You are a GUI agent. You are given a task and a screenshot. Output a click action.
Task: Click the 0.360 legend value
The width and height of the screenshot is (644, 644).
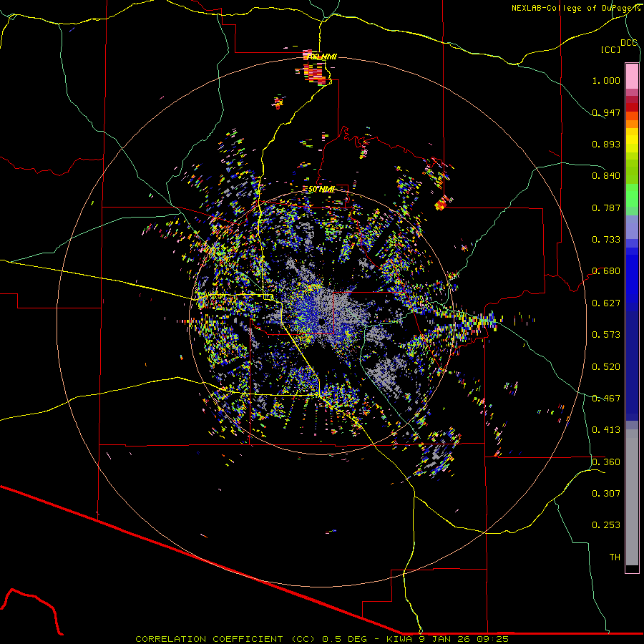point(606,462)
